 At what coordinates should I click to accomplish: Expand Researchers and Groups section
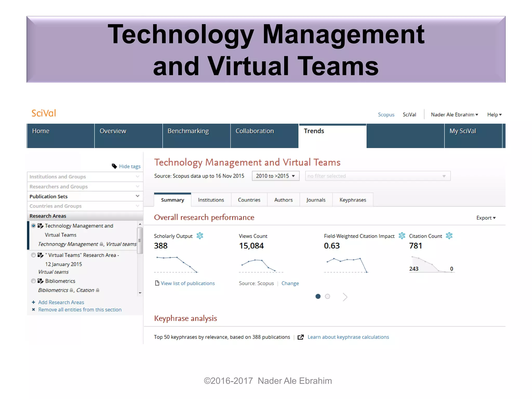[x=85, y=187]
